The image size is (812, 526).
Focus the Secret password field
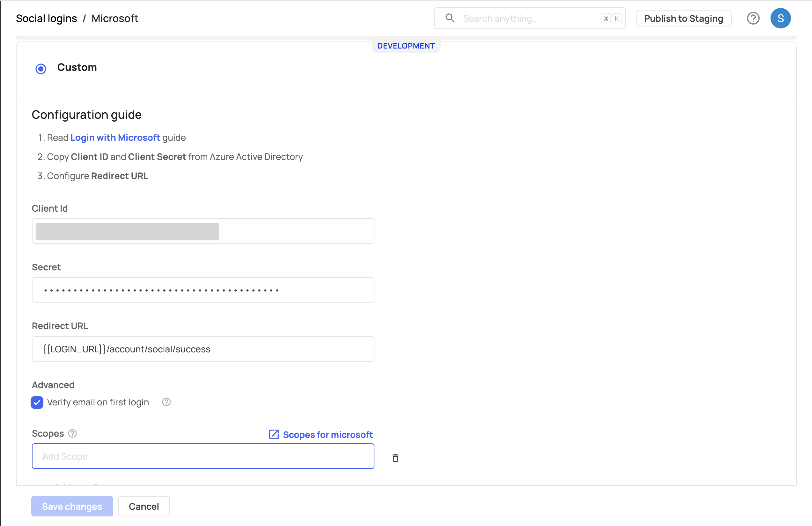(203, 290)
